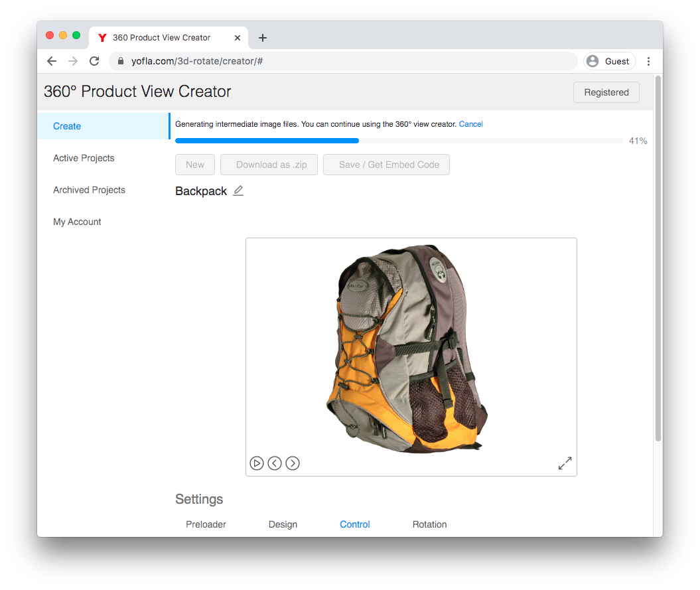Reload the current page

94,61
